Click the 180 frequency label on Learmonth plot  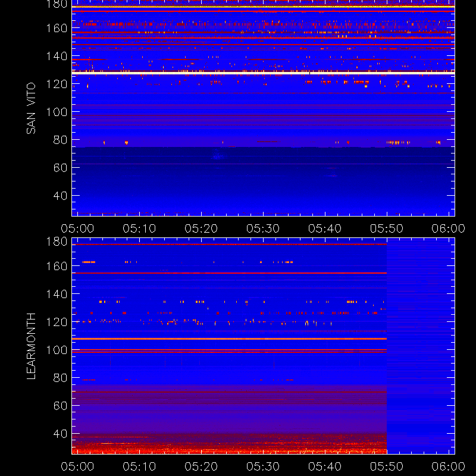click(57, 242)
